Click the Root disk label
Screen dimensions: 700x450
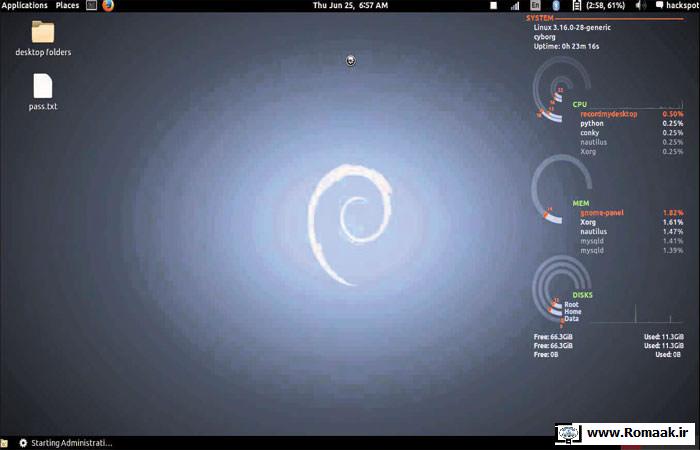pos(571,304)
